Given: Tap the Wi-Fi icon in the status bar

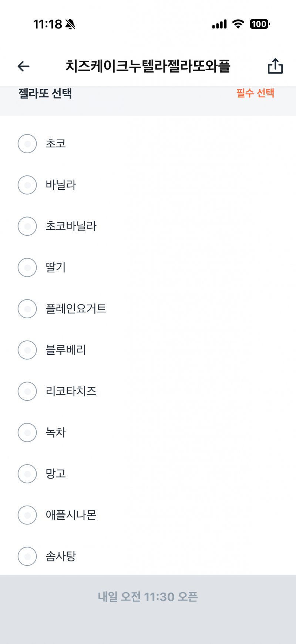Looking at the screenshot, I should coord(238,23).
